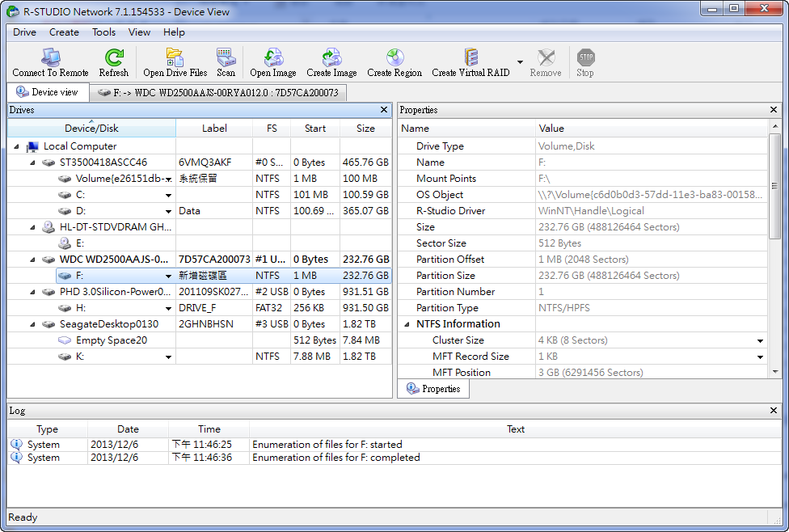
Task: Click the FS column header
Action: [x=272, y=129]
